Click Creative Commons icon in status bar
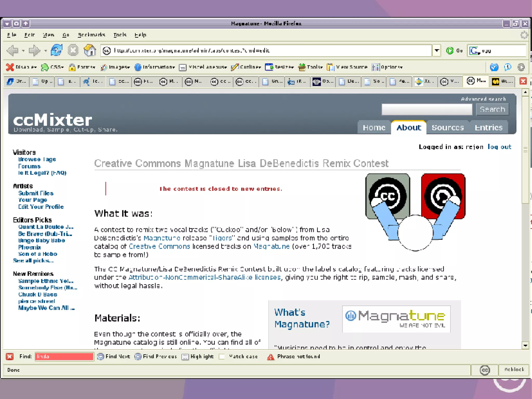The height and width of the screenshot is (399, 532). [484, 370]
